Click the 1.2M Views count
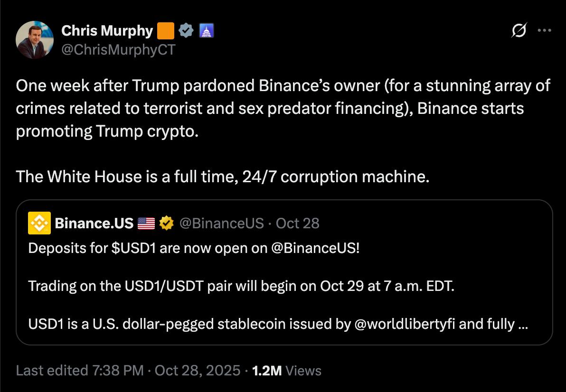This screenshot has height=392, width=566. click(287, 371)
